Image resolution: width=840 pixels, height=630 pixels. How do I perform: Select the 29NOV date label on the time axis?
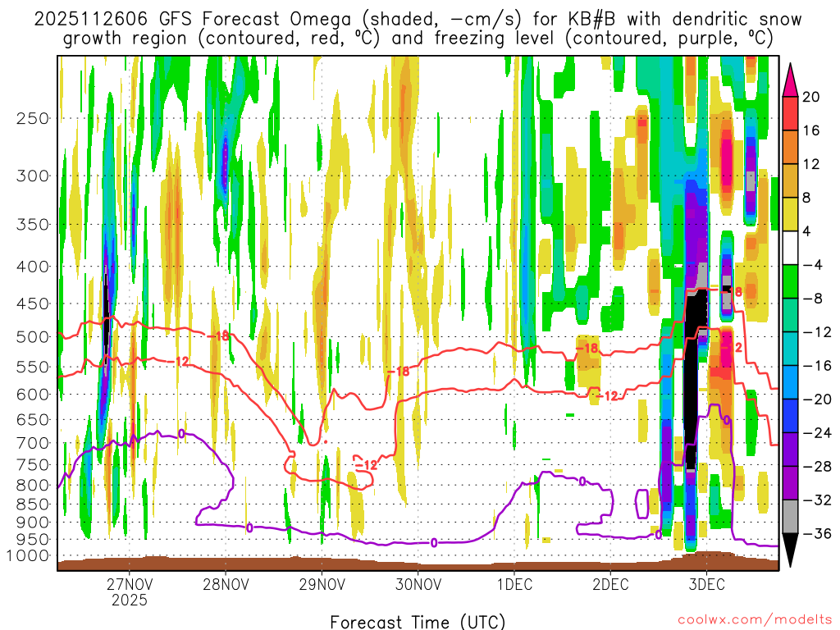[x=322, y=584]
